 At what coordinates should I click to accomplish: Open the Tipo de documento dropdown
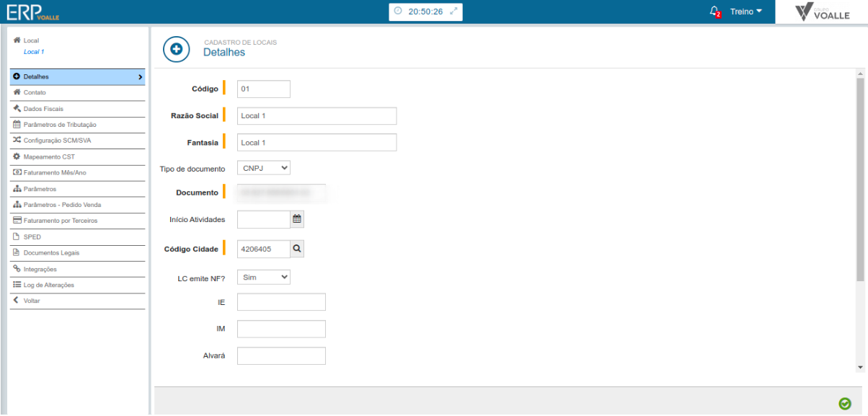pyautogui.click(x=263, y=168)
